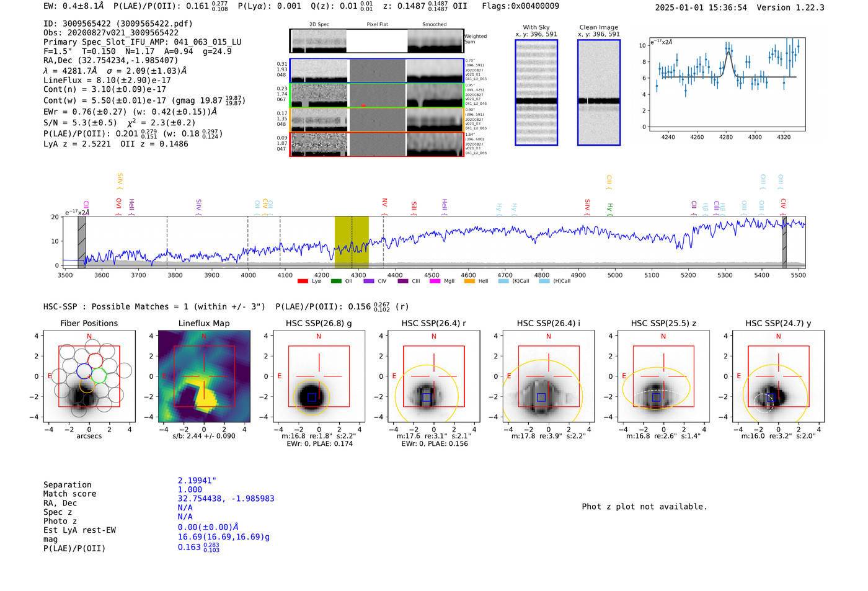Click the EWr: 0, PLAE: 0.174 caption
Screen dimensions: 868x591
319,443
